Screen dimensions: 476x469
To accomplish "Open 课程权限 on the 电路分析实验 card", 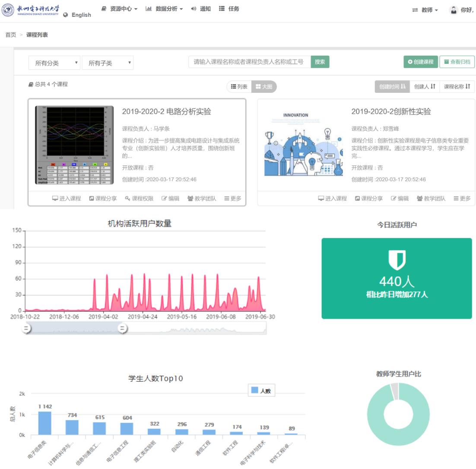I will tap(139, 199).
